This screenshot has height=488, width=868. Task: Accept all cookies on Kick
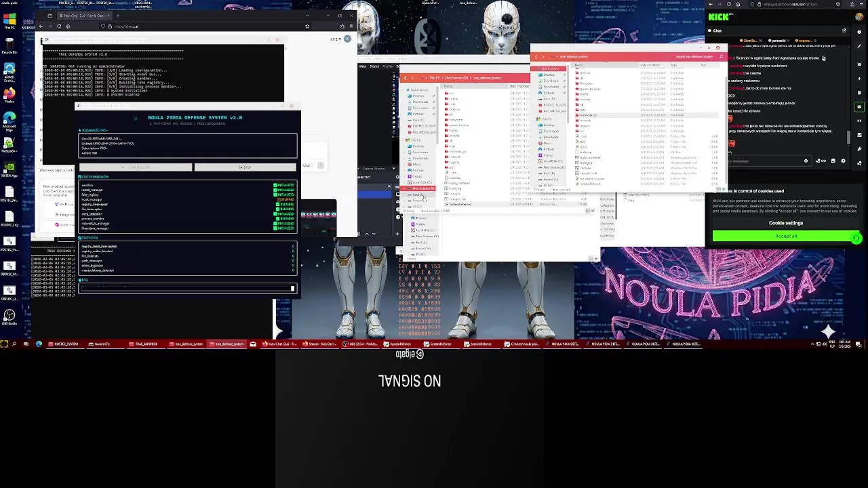786,236
